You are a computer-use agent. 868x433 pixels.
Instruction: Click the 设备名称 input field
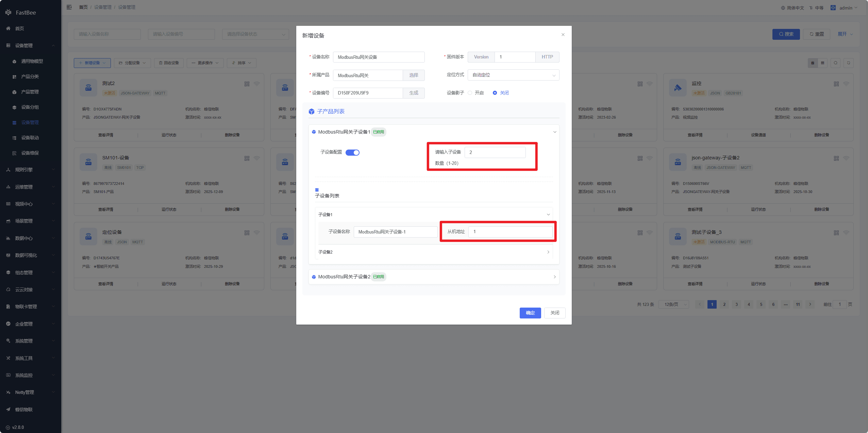[379, 57]
